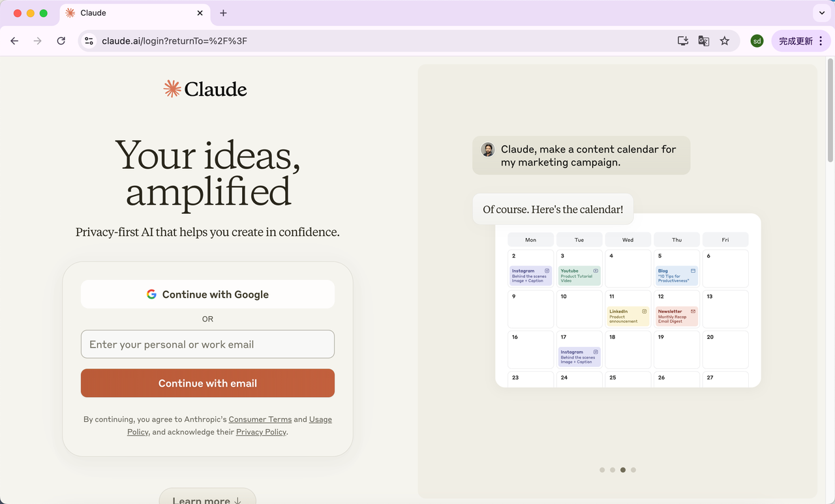Viewport: 835px width, 504px height.
Task: Click the browser forward arrow
Action: click(x=37, y=41)
